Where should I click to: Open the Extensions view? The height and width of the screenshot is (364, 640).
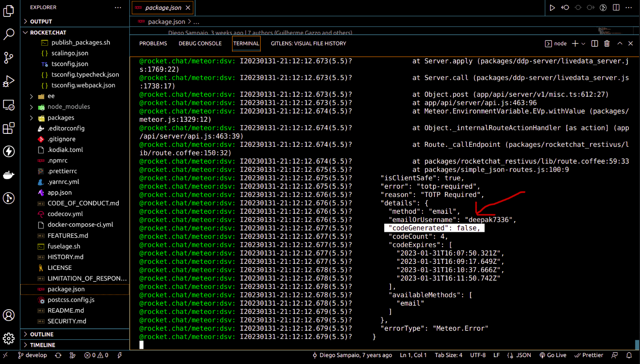9,127
